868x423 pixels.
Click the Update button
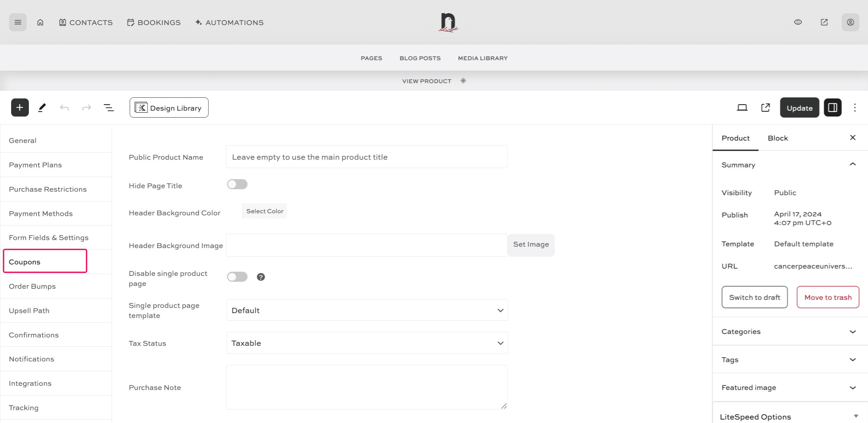pyautogui.click(x=799, y=108)
